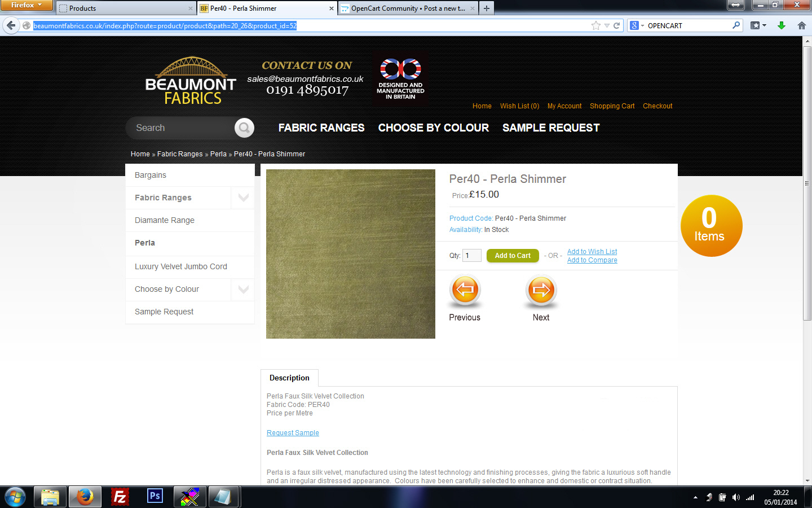Click the Add to Cart button

pos(513,256)
